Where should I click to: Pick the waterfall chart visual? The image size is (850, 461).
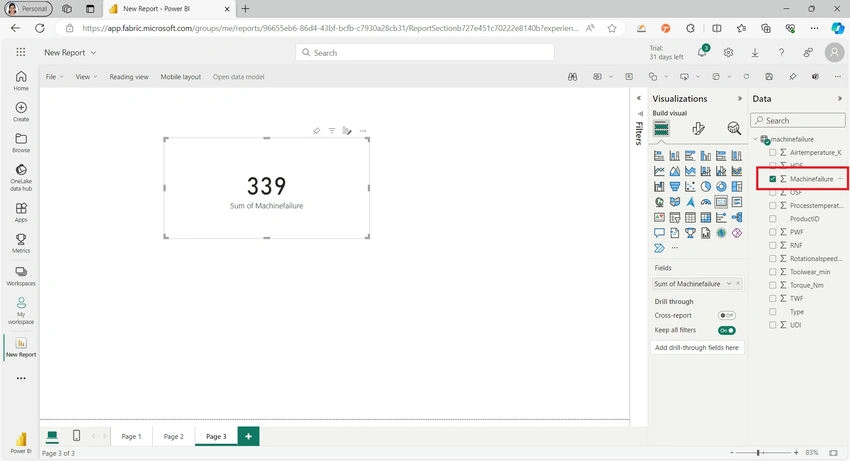(659, 187)
